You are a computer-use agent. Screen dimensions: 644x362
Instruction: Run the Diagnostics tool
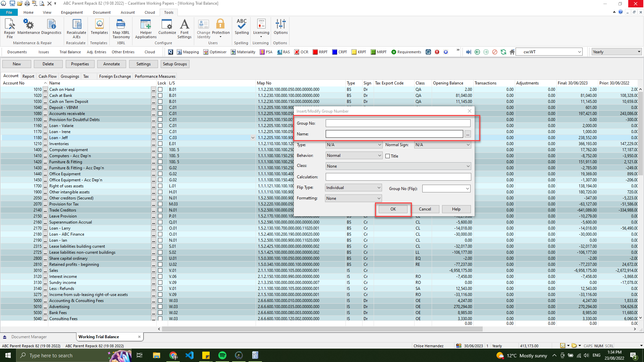pos(51,27)
